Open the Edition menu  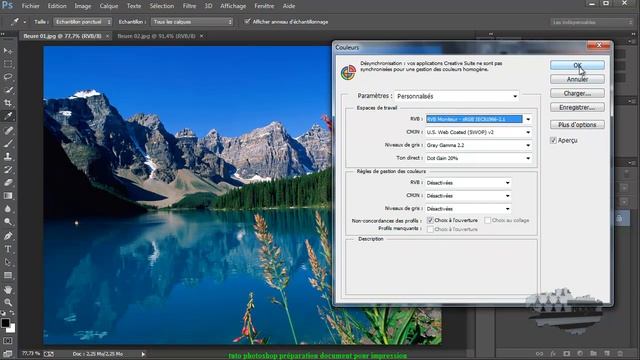coord(57,6)
